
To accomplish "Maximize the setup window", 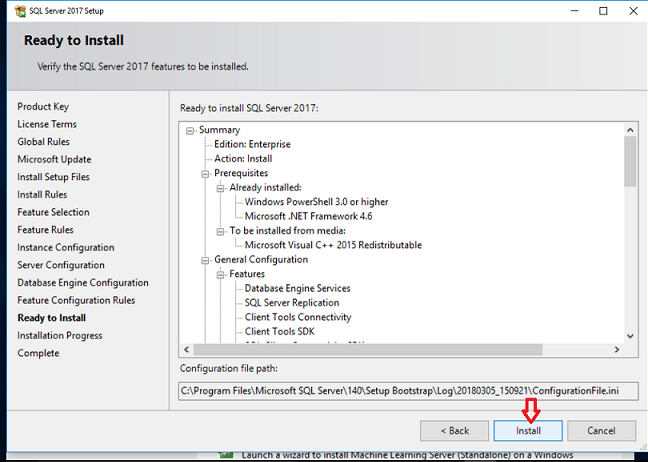I will (x=602, y=11).
